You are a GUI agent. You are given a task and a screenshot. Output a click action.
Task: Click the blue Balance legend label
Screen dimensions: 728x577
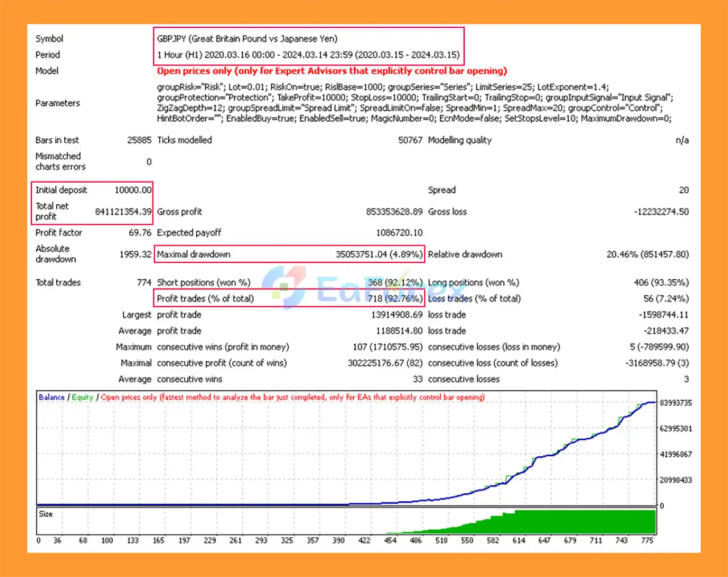point(51,397)
